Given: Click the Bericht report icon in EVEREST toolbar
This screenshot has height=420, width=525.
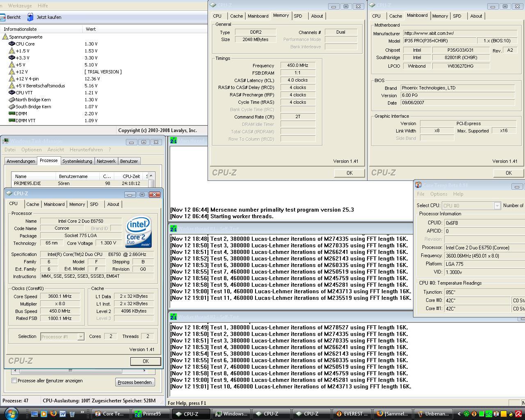Looking at the screenshot, I should point(3,17).
